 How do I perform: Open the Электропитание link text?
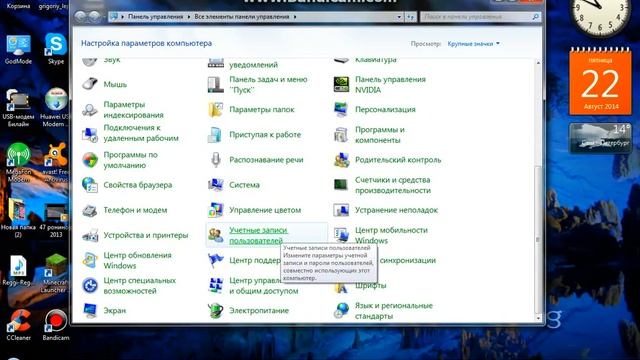tap(259, 311)
